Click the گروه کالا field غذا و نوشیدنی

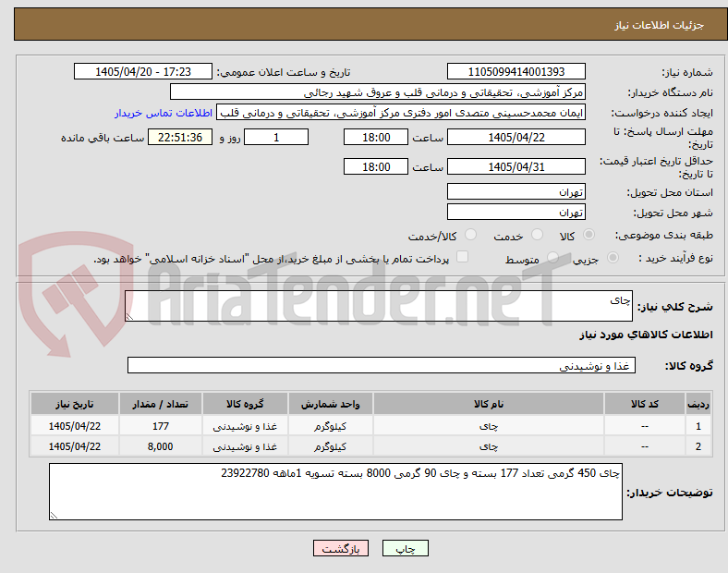[382, 365]
